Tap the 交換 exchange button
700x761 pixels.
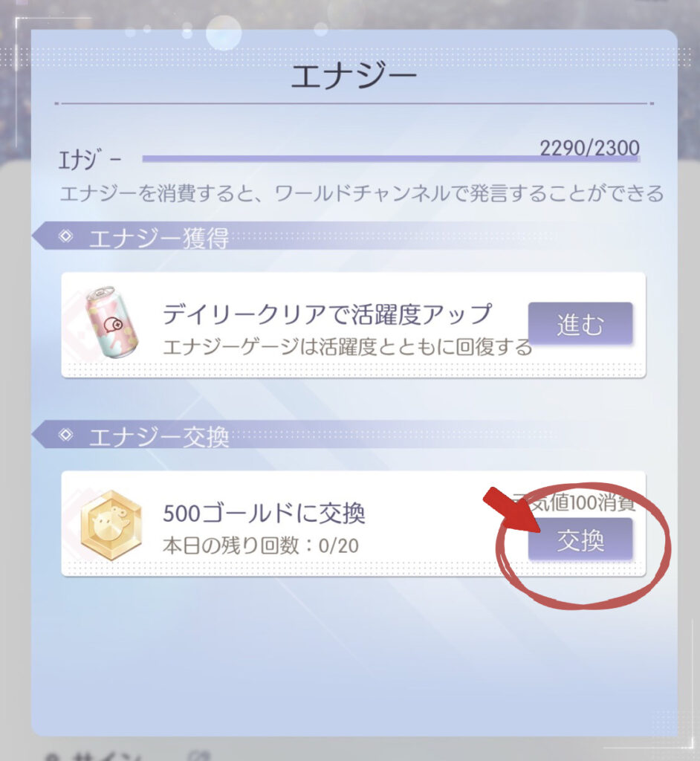tap(580, 540)
